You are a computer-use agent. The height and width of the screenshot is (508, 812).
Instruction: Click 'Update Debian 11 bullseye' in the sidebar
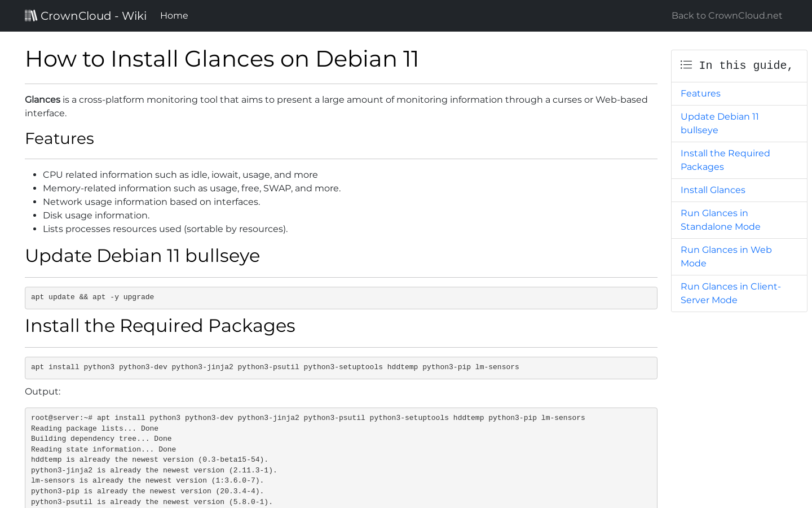(720, 123)
